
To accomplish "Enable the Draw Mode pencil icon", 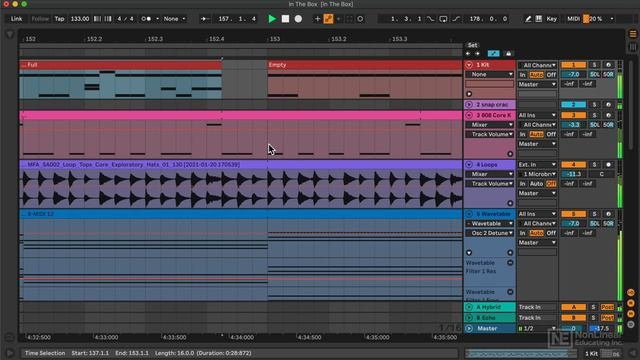I will (528, 19).
